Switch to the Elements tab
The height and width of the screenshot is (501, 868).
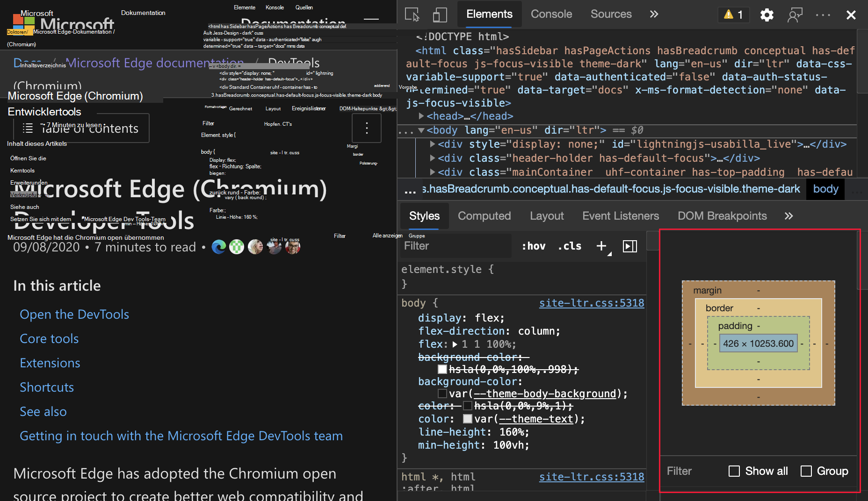click(489, 14)
